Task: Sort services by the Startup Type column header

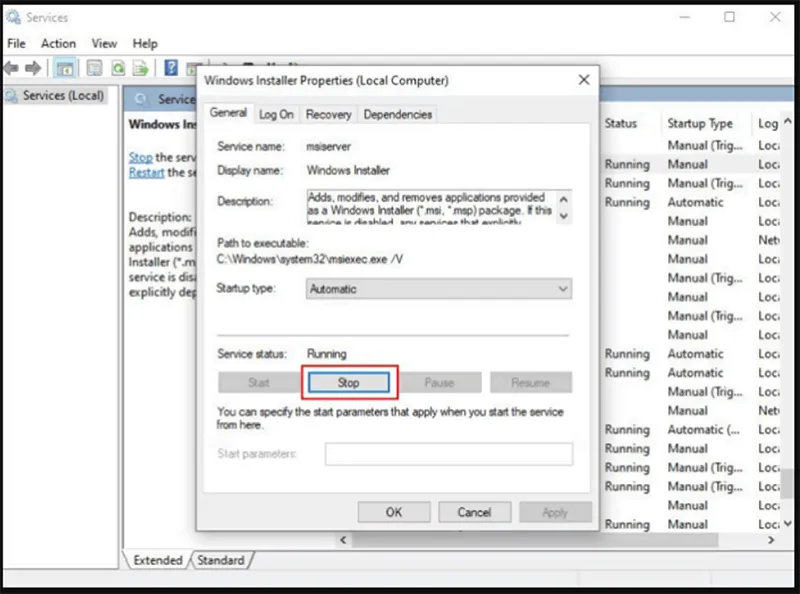Action: 700,123
